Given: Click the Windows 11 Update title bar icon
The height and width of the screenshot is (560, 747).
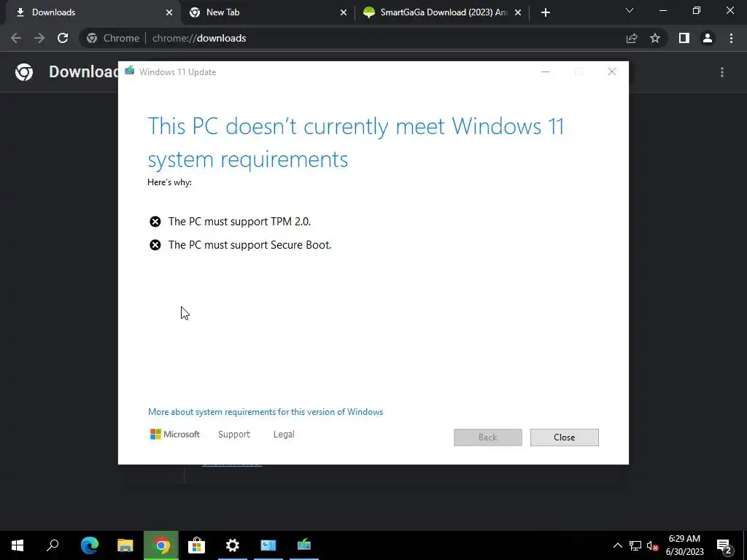Looking at the screenshot, I should [x=130, y=71].
